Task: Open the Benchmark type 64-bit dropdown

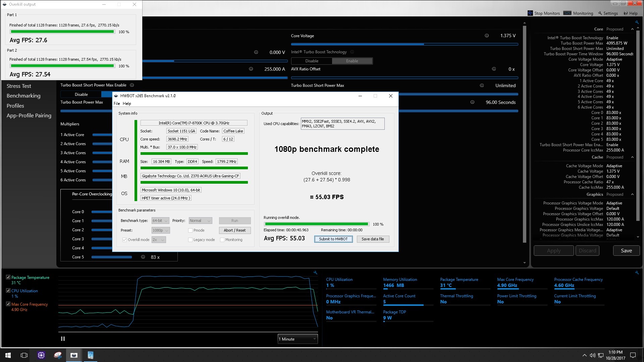Action: coord(160,221)
